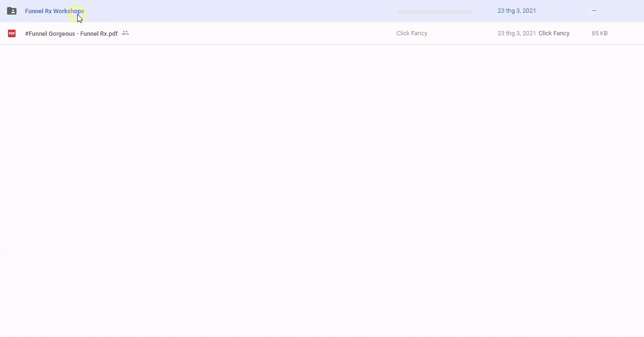The height and width of the screenshot is (337, 644).
Task: Select folder row via blank space after its name
Action: pos(235,11)
